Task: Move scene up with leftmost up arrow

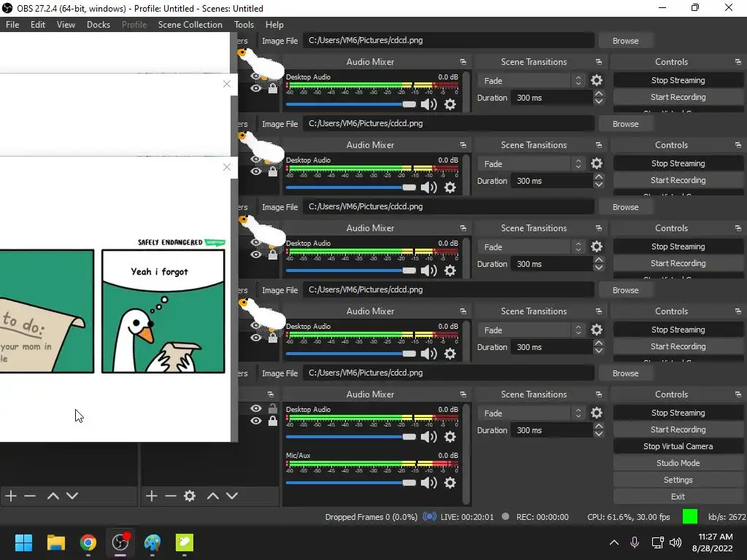Action: 53,496
